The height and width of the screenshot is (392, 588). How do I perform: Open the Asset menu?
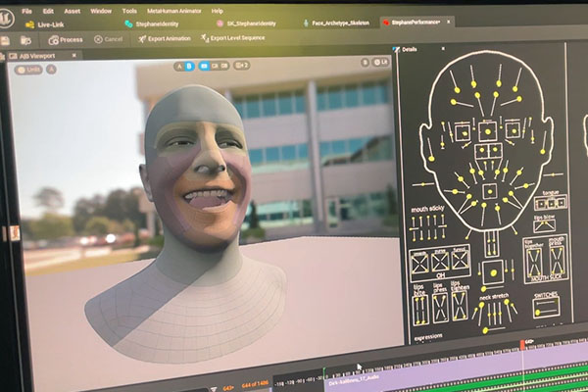click(72, 11)
